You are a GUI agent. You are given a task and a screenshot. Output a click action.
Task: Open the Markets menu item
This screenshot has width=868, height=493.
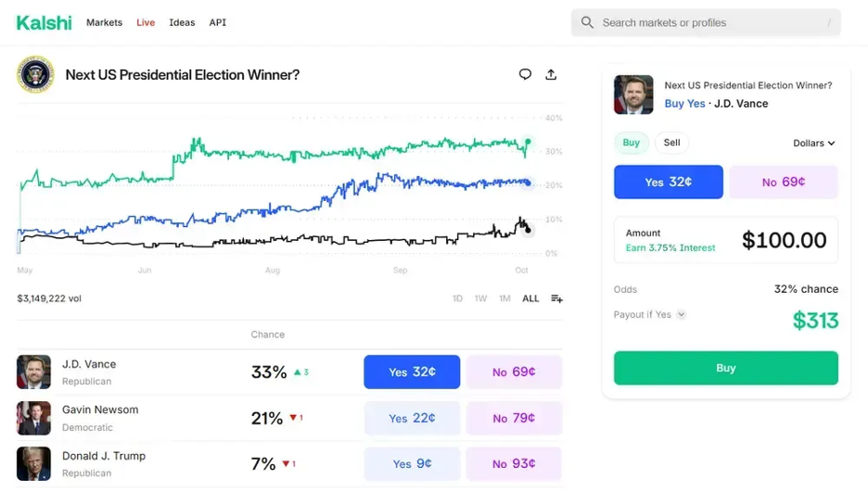coord(104,22)
